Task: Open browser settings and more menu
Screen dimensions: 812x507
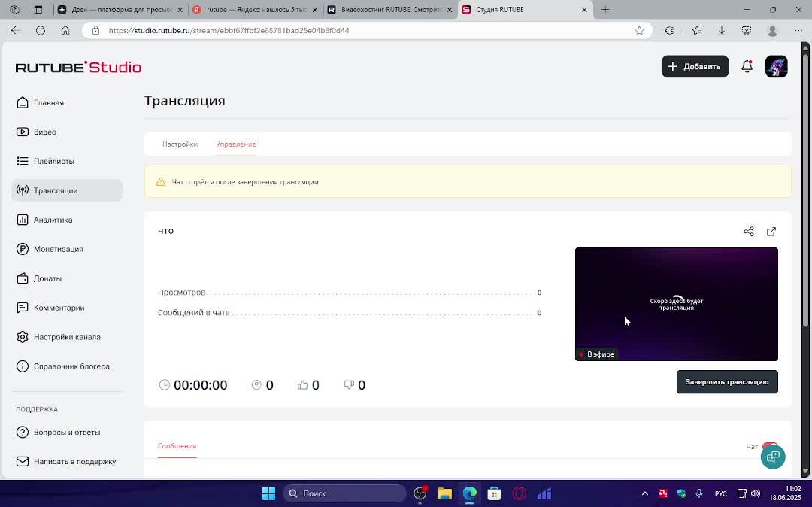Action: [798, 31]
